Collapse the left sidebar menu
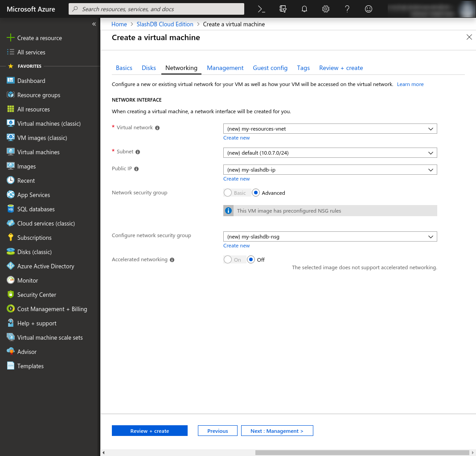This screenshot has width=476, height=456. [x=94, y=24]
